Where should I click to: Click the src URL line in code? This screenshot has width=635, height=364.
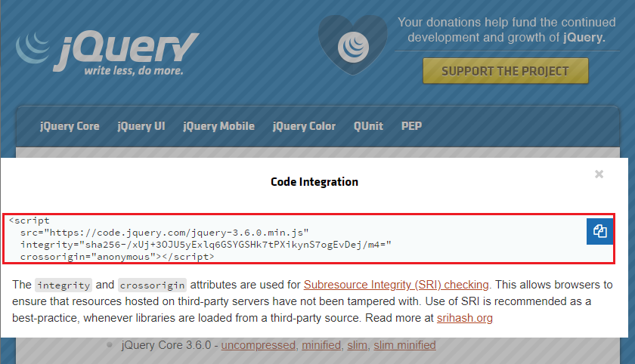click(x=165, y=233)
